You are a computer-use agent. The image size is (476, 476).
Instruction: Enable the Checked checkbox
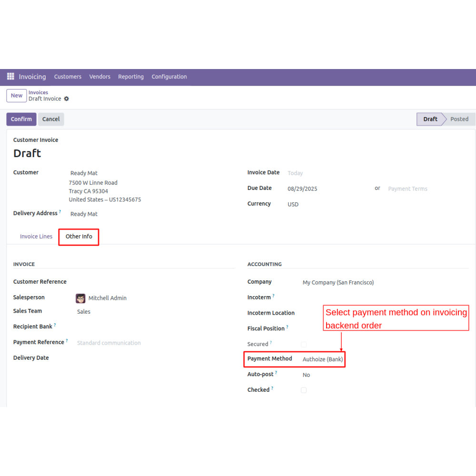tap(304, 390)
